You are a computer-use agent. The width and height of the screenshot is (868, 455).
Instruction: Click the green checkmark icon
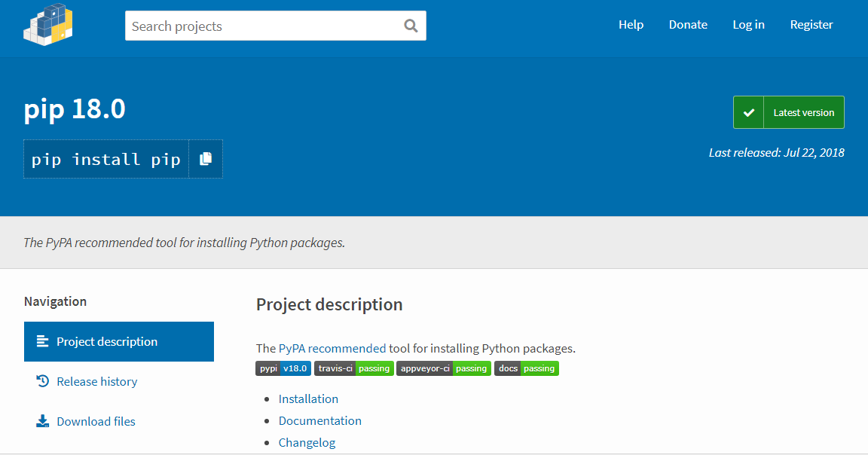[x=748, y=112]
